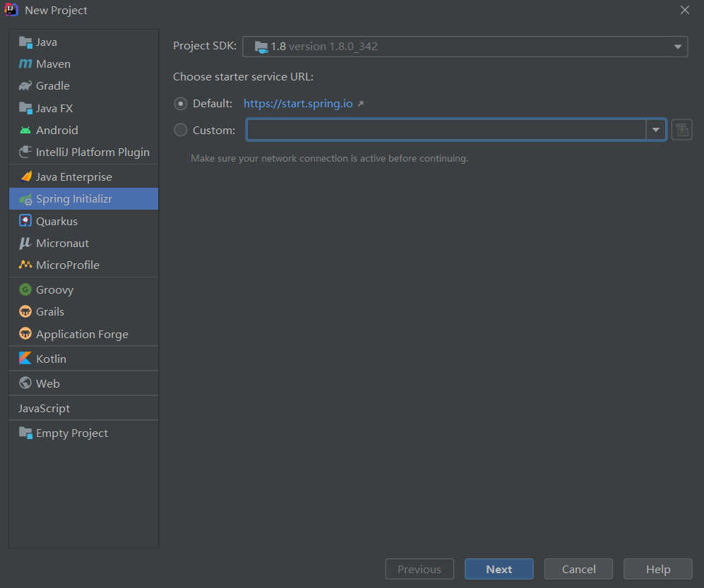Choose Gradle project type
This screenshot has width=704, height=588.
[x=83, y=85]
